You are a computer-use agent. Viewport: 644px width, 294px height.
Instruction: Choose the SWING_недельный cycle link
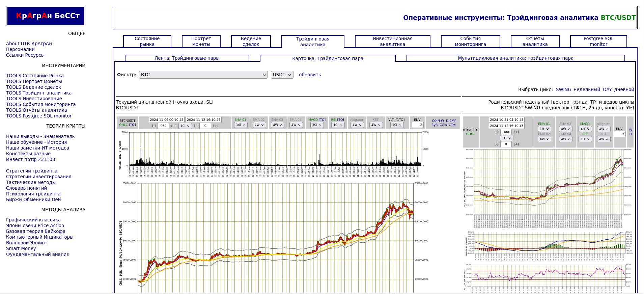pos(578,89)
